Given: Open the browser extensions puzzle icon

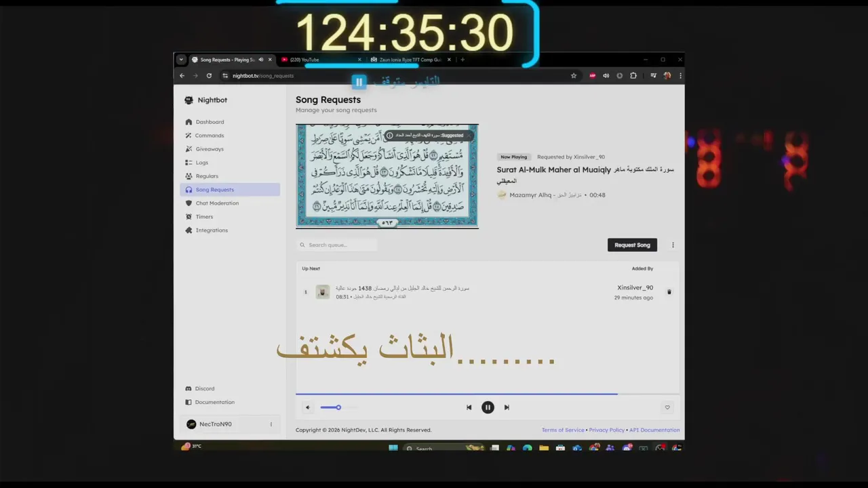Looking at the screenshot, I should click(633, 76).
